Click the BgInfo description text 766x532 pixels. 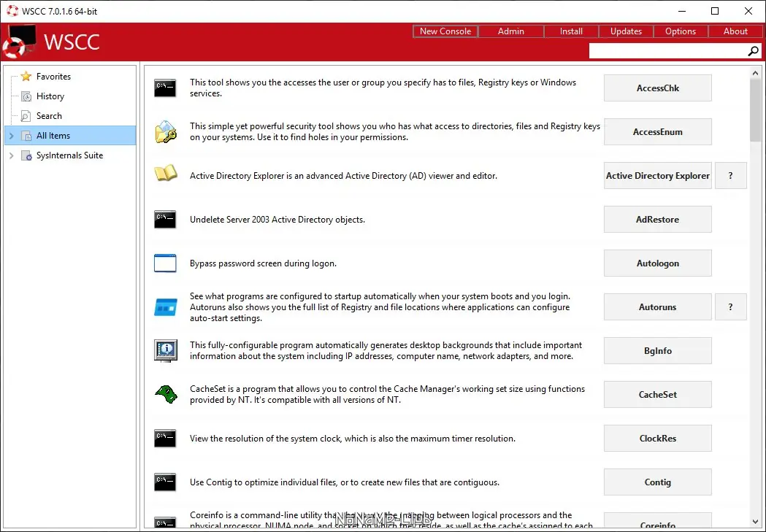click(386, 350)
